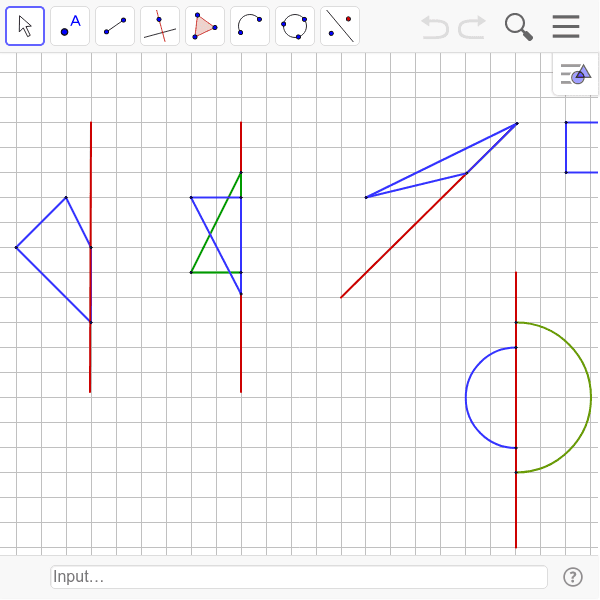Open the search magnifier
Image resolution: width=600 pixels, height=600 pixels.
(518, 27)
